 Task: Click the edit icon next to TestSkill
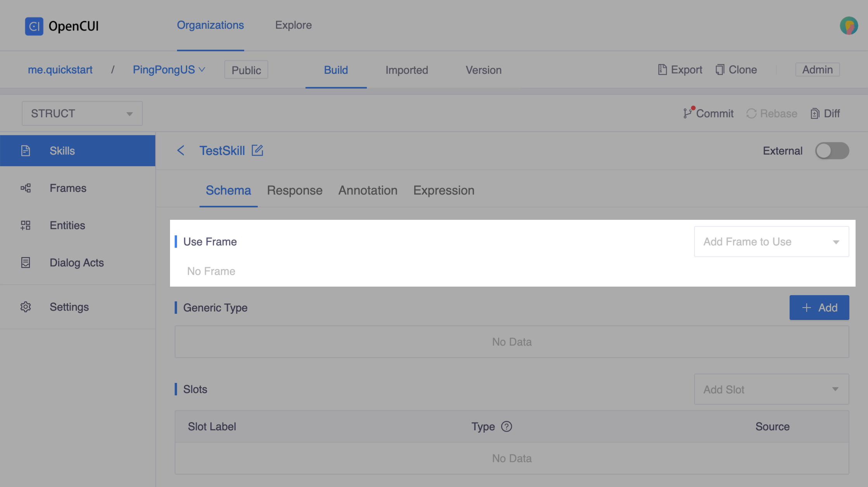pyautogui.click(x=257, y=150)
